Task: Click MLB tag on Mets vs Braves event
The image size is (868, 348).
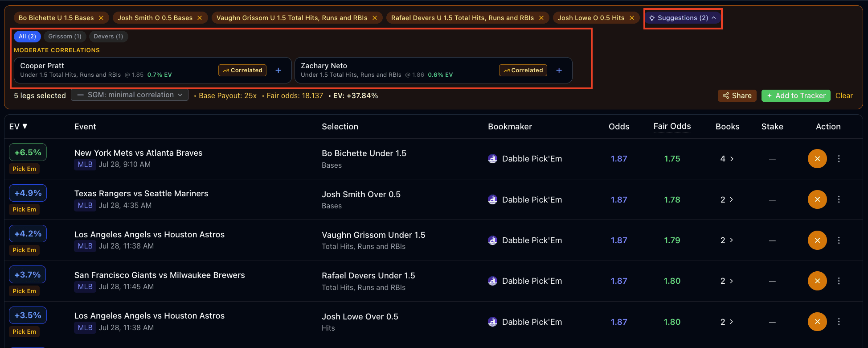Action: [85, 165]
